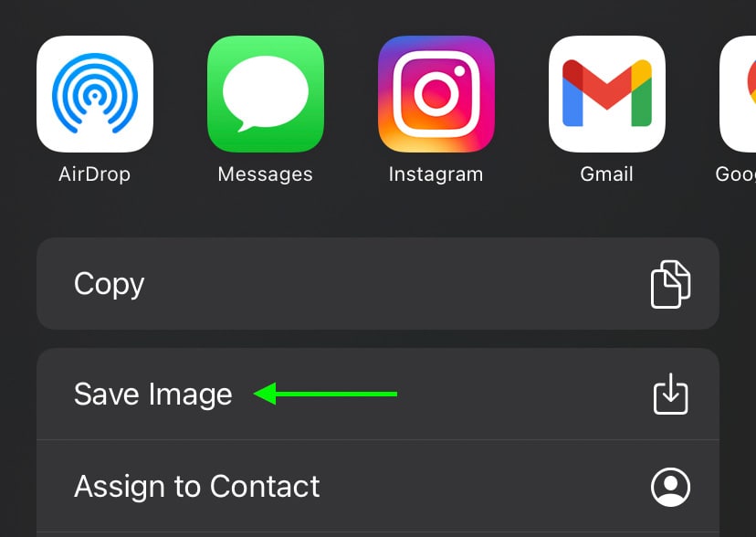Click the Instagram text label
Screen dimensions: 756x537
point(436,174)
